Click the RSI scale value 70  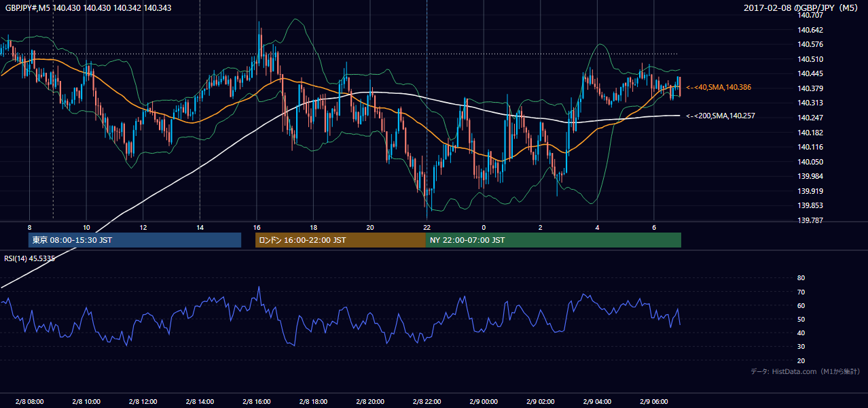coord(801,292)
